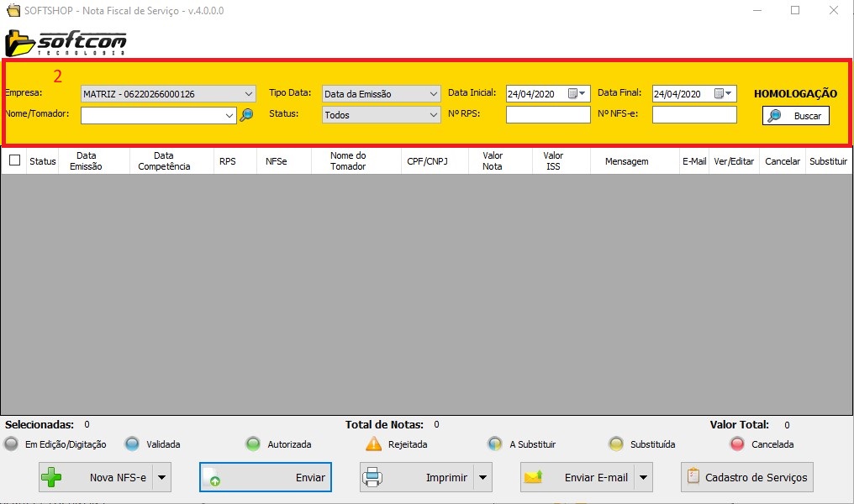Toggle the select-all checkbox in table header
This screenshot has height=504, width=854.
pos(14,160)
